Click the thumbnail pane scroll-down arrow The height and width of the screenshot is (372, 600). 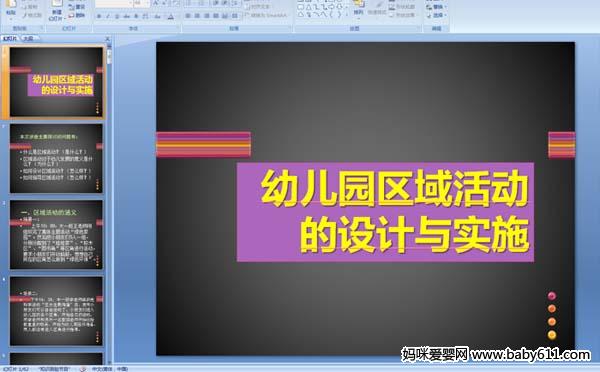(109, 362)
